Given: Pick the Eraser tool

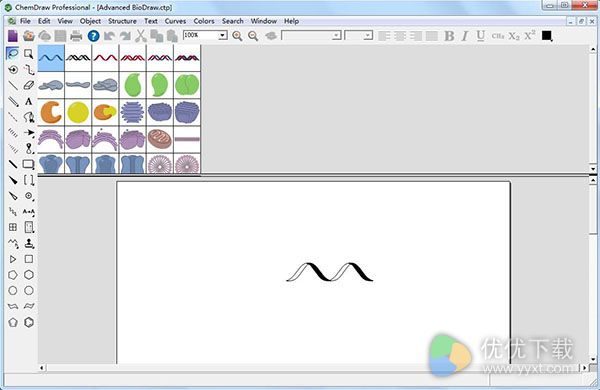Looking at the screenshot, I should pyautogui.click(x=29, y=85).
